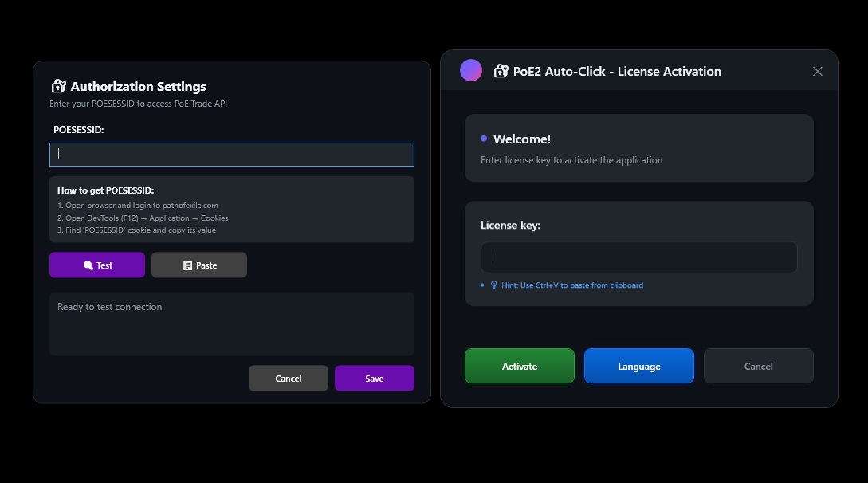Screen dimensions: 868x483
Task: Click the 'PoE2 Auto-Click - License Activation' title
Action: point(617,71)
